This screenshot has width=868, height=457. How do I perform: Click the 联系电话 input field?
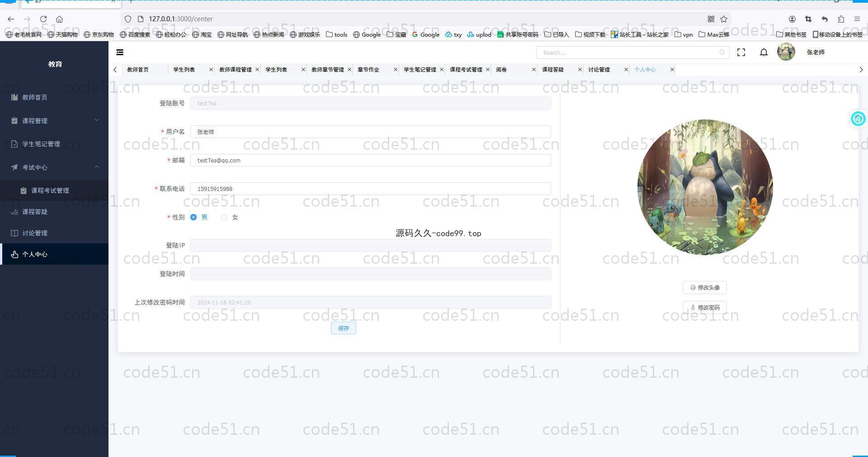(x=370, y=189)
